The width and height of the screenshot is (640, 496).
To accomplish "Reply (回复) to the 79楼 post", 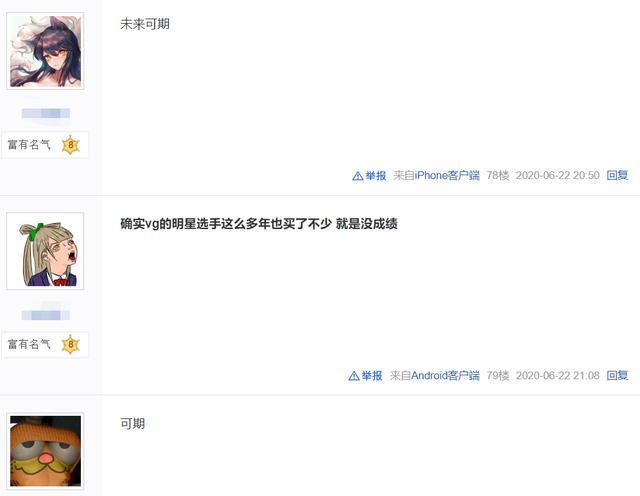I will coord(617,376).
